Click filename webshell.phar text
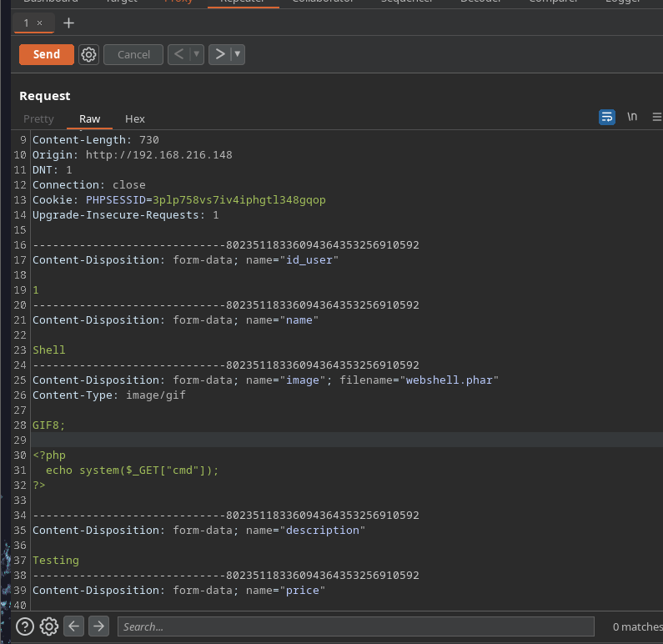The image size is (663, 644). click(449, 380)
